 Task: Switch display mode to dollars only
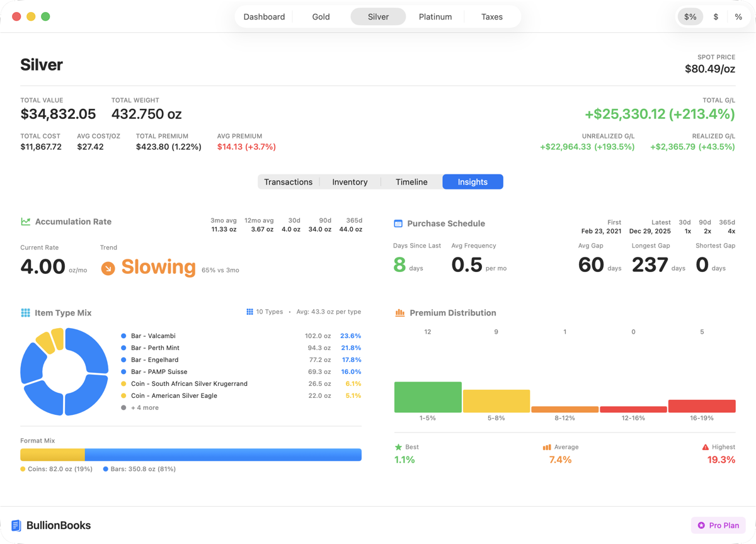[x=716, y=17]
